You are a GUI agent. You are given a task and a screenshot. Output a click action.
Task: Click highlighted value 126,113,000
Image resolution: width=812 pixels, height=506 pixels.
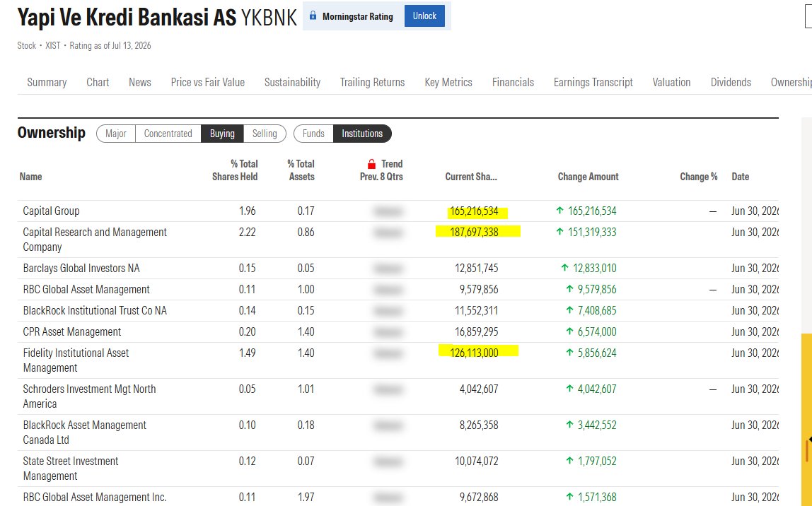click(474, 353)
